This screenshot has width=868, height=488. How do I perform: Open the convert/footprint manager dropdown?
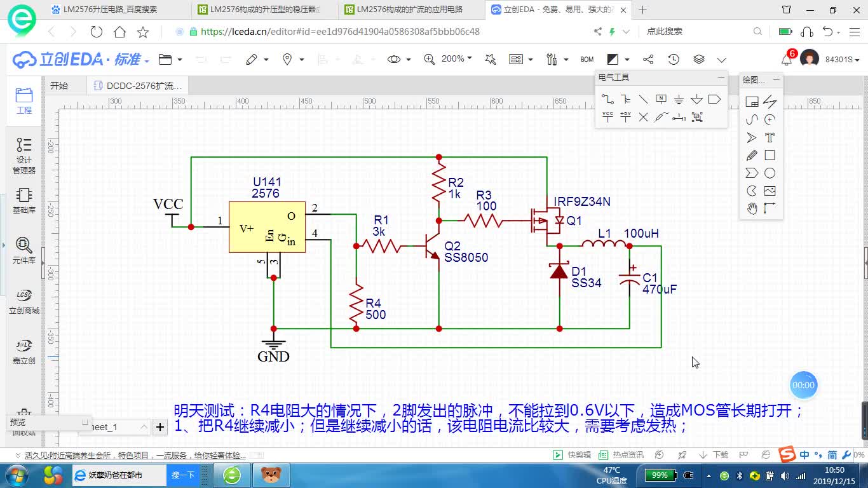click(521, 59)
